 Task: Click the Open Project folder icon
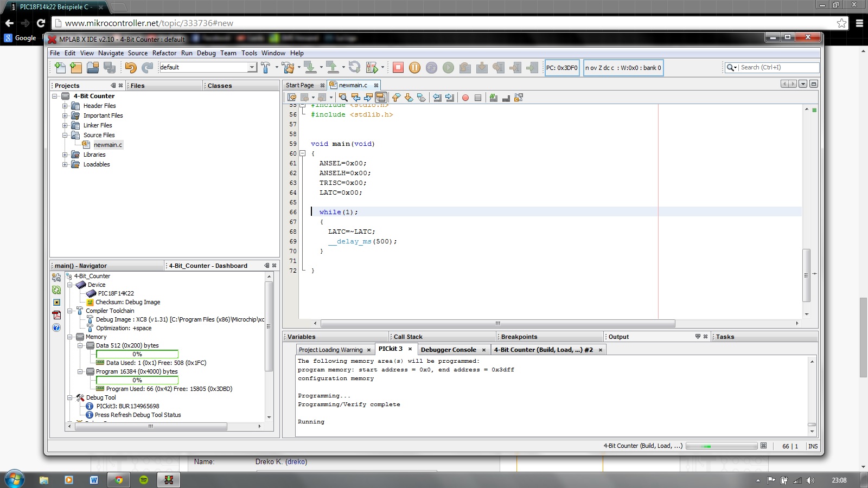(93, 67)
